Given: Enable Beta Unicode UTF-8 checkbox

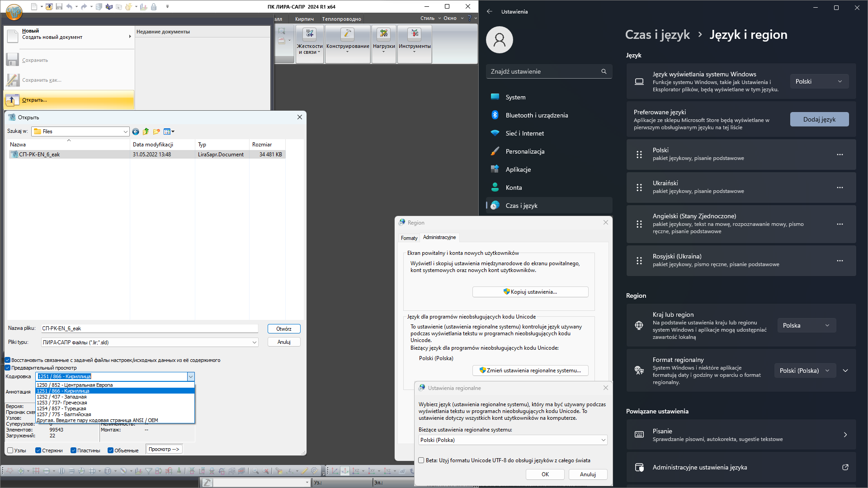Looking at the screenshot, I should 421,460.
